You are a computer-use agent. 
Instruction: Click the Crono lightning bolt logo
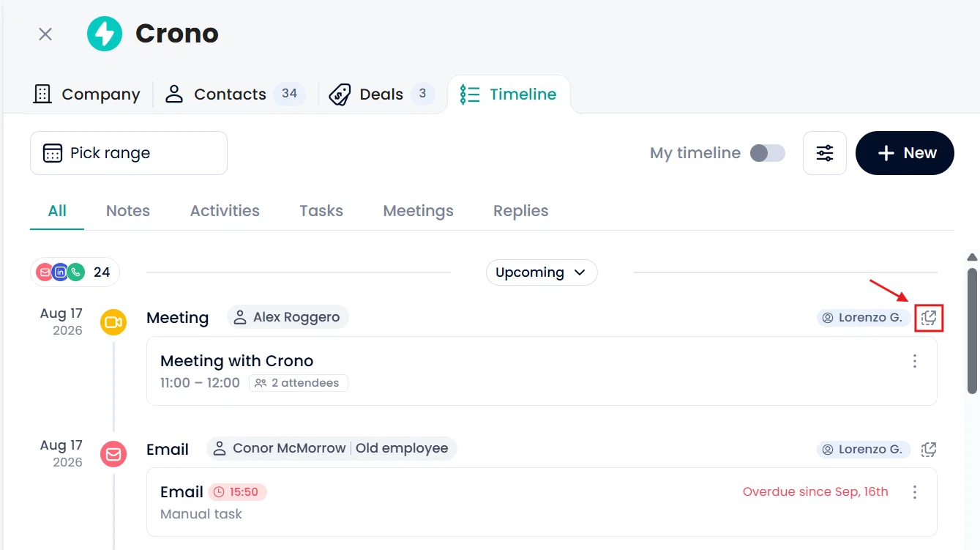tap(105, 34)
